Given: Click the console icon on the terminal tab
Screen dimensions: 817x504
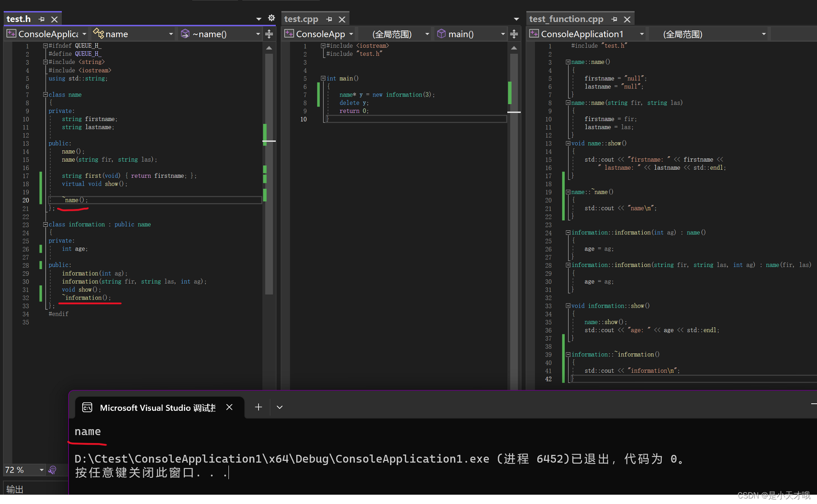Looking at the screenshot, I should point(87,408).
